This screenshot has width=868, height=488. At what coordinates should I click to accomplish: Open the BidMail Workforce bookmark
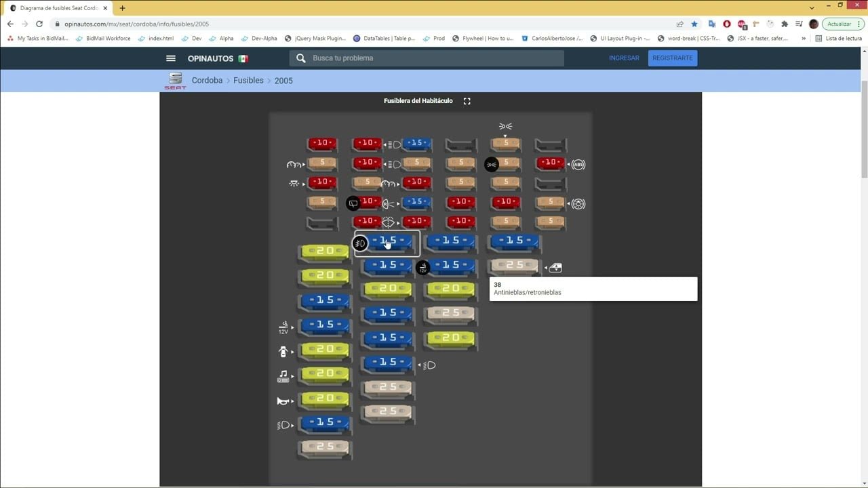[103, 39]
